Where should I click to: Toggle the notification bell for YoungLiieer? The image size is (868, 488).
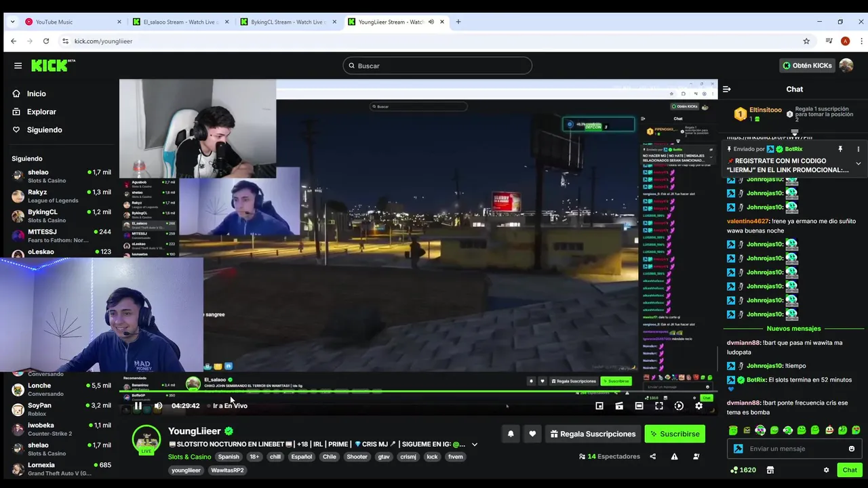click(511, 434)
